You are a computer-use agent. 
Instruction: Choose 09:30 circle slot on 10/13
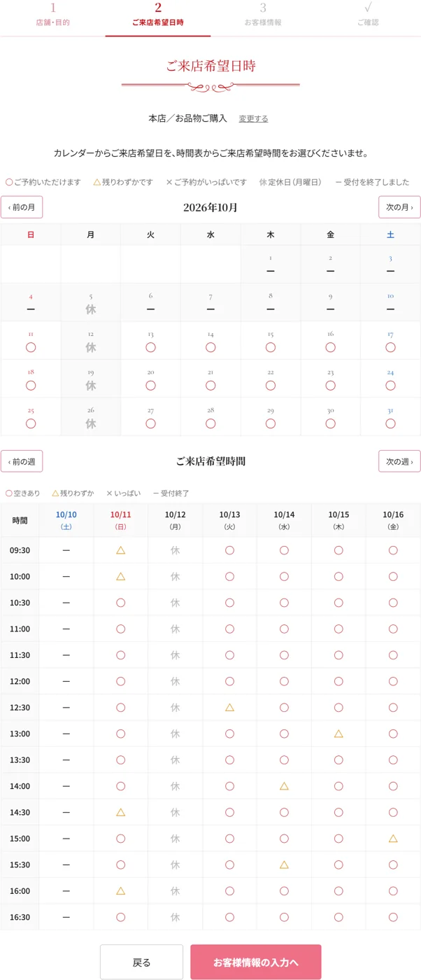[x=229, y=550]
